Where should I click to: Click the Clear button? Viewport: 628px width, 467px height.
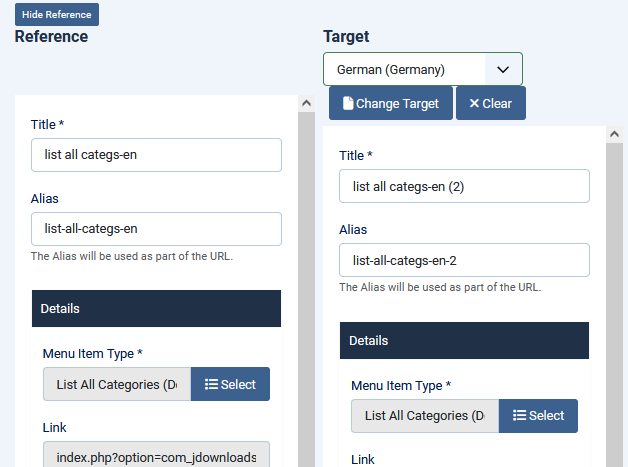491,103
